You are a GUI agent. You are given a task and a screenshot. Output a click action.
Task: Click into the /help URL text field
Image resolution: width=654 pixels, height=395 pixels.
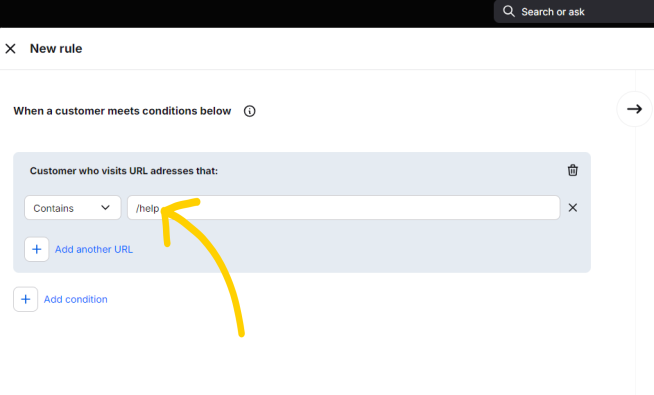(x=343, y=208)
